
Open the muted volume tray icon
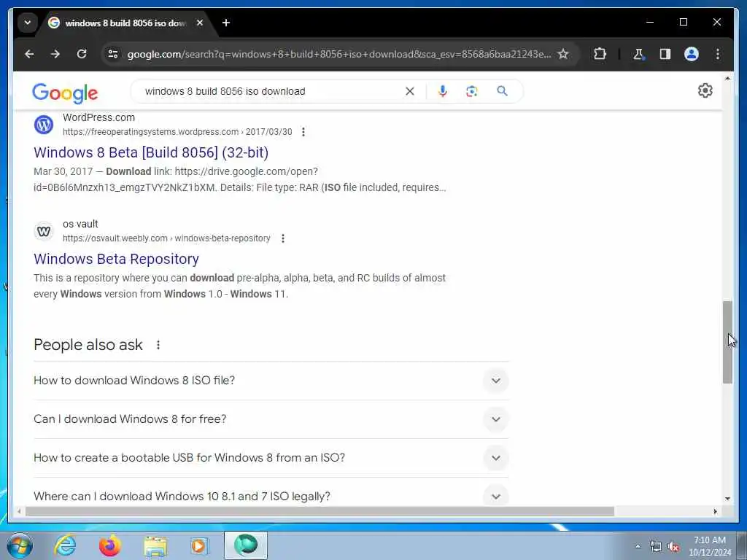(x=673, y=547)
